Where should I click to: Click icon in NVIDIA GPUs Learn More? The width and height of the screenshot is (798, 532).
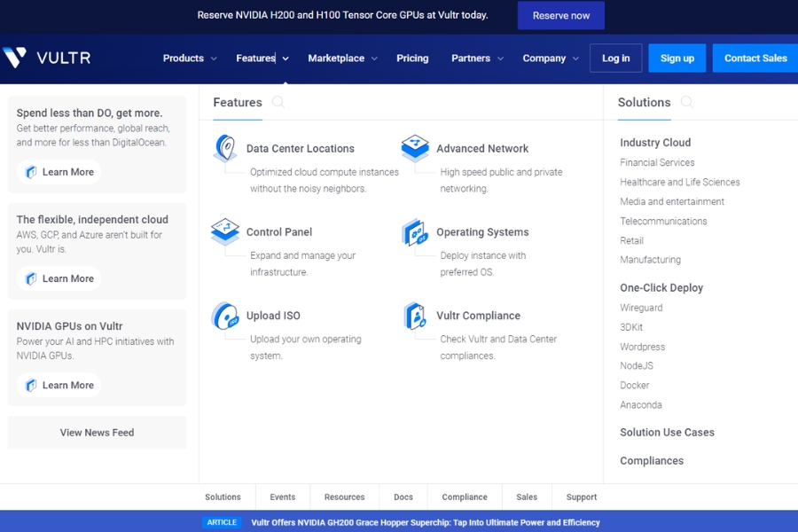[x=31, y=385]
